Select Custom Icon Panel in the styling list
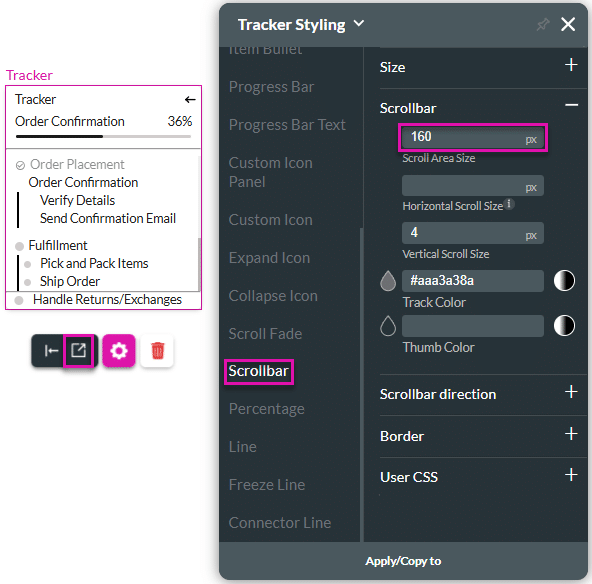Viewport: 592px width, 584px height. click(x=271, y=172)
